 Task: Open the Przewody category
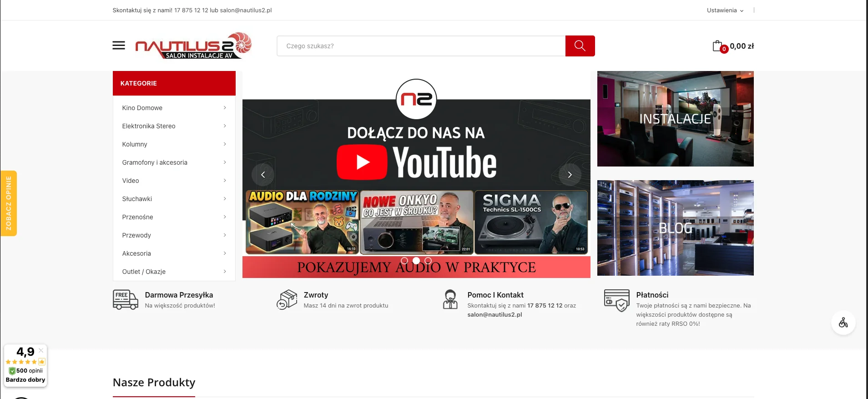click(x=174, y=235)
